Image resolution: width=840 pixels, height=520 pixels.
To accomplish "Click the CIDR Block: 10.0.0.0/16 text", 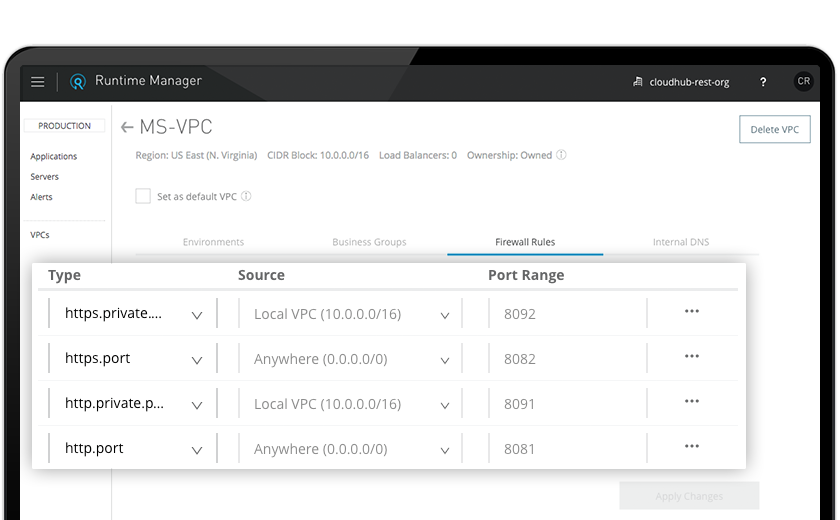I will 318,155.
